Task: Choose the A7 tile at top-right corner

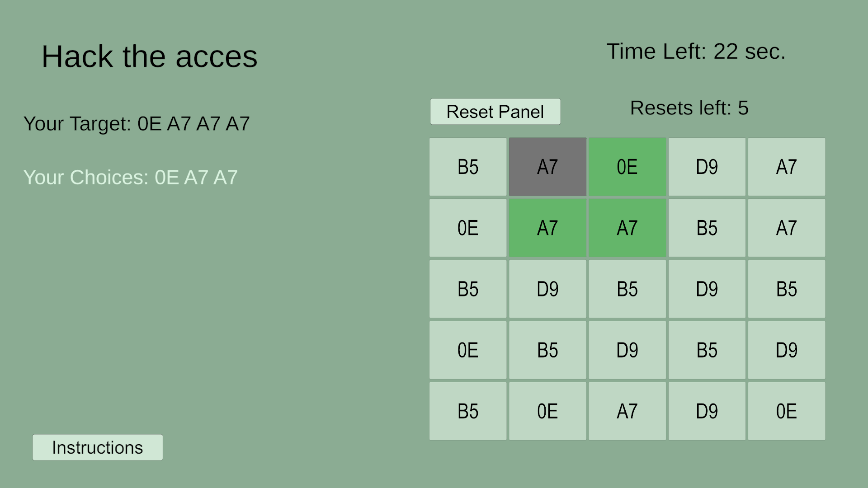Action: [786, 167]
